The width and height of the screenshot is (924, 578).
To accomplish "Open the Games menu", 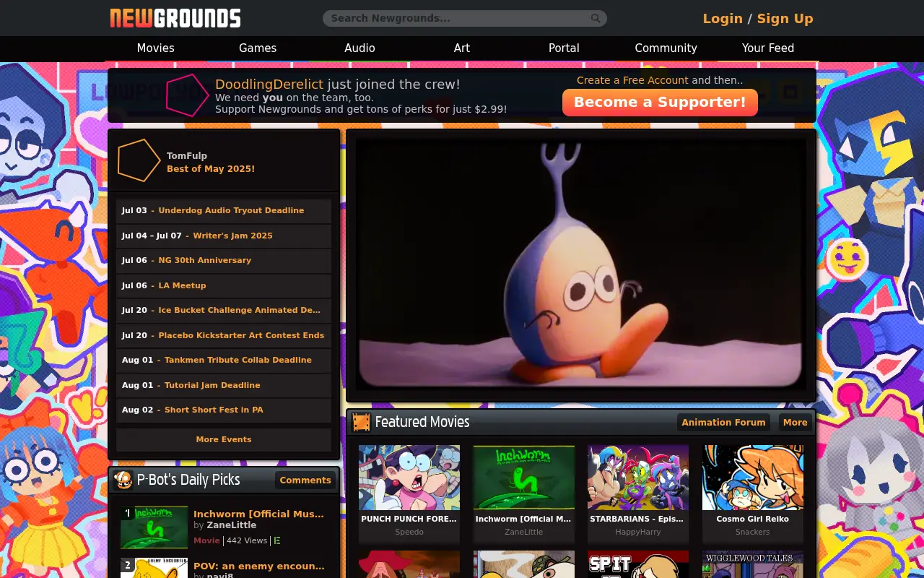I will click(258, 48).
